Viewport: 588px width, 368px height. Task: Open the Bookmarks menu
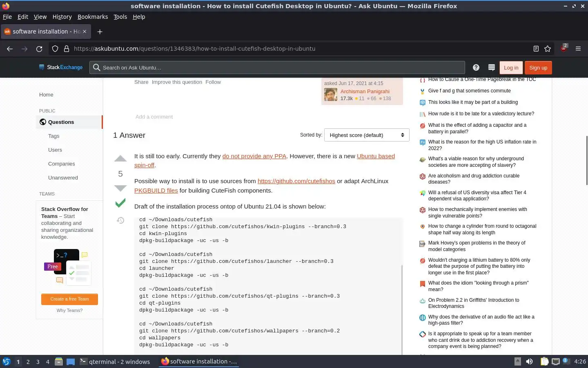coord(93,17)
